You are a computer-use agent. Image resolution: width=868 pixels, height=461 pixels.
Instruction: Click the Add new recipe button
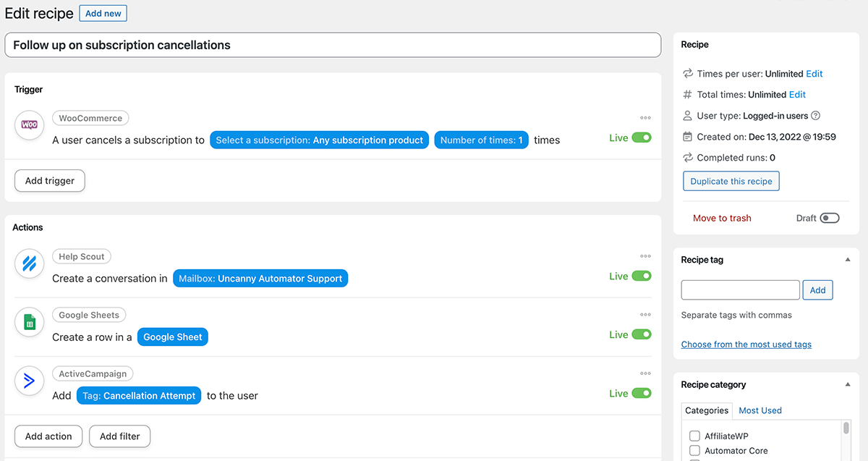pos(103,14)
